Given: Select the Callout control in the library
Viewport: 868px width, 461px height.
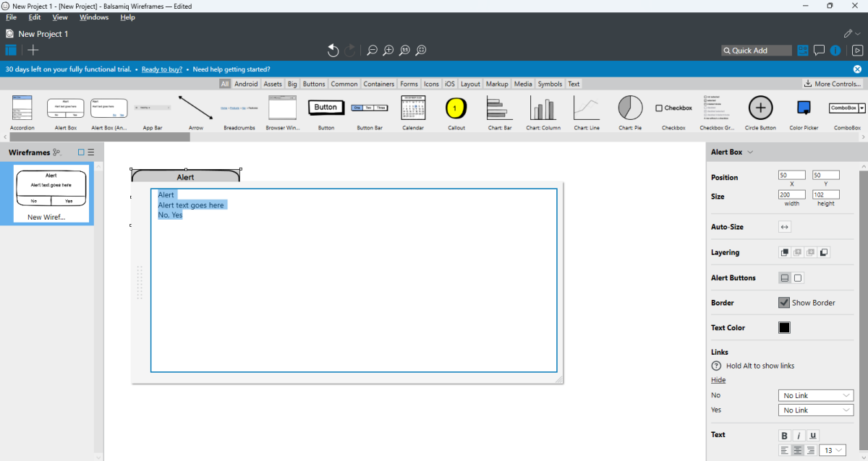Looking at the screenshot, I should pos(456,108).
